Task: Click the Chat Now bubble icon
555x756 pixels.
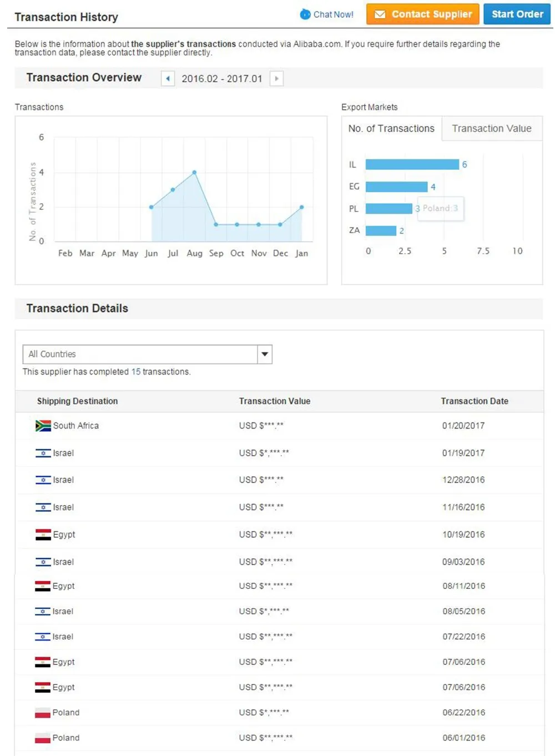Action: [x=305, y=14]
